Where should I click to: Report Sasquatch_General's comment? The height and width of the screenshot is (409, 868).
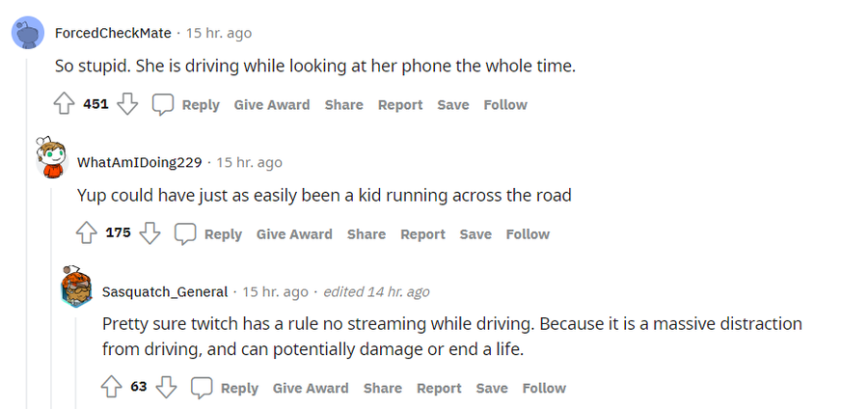[439, 388]
